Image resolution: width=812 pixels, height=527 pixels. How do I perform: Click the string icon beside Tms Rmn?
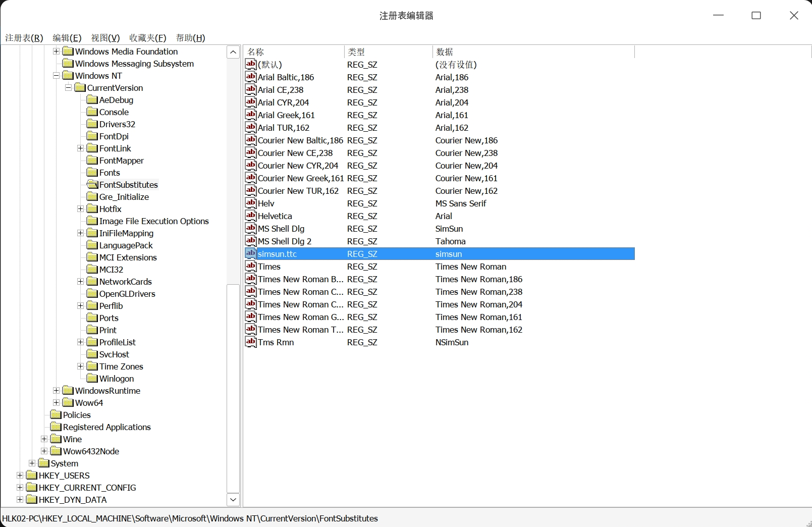[251, 342]
